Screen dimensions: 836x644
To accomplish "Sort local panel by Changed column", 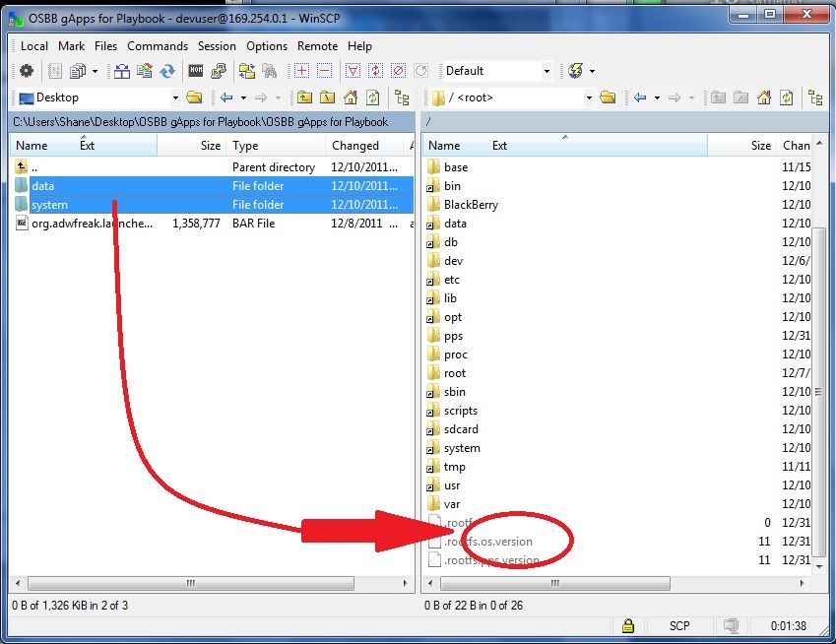I will click(x=364, y=145).
